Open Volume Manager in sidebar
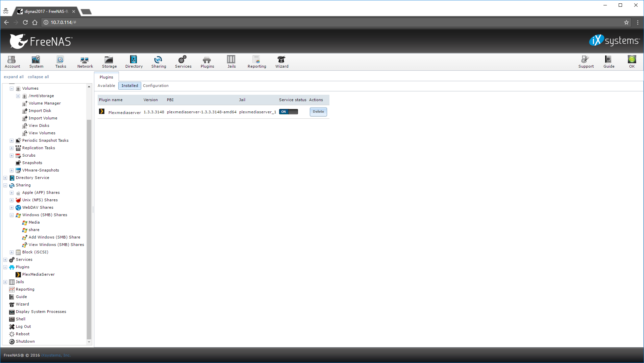This screenshot has height=363, width=644. click(x=45, y=104)
